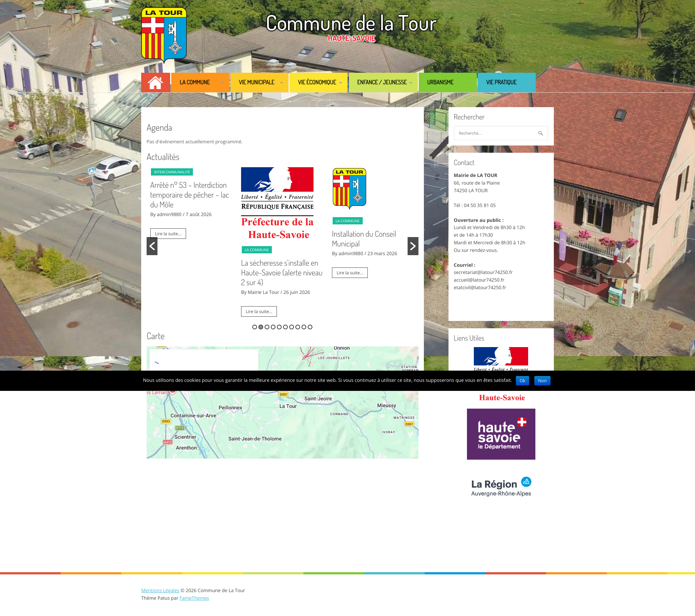Expand the Urbanisme menu arrow
Image resolution: width=695 pixels, height=616 pixels.
click(470, 83)
